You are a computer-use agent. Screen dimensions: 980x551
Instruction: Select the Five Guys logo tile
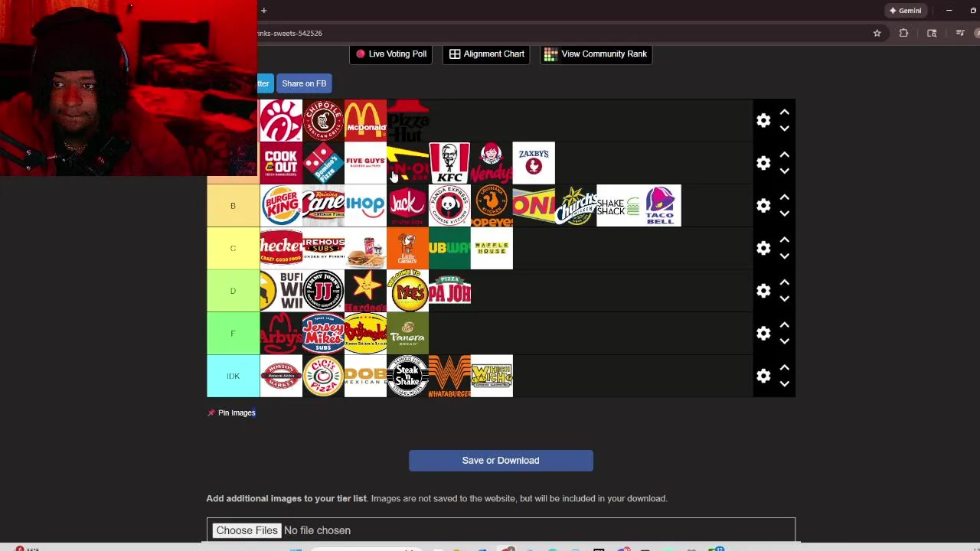(x=365, y=163)
